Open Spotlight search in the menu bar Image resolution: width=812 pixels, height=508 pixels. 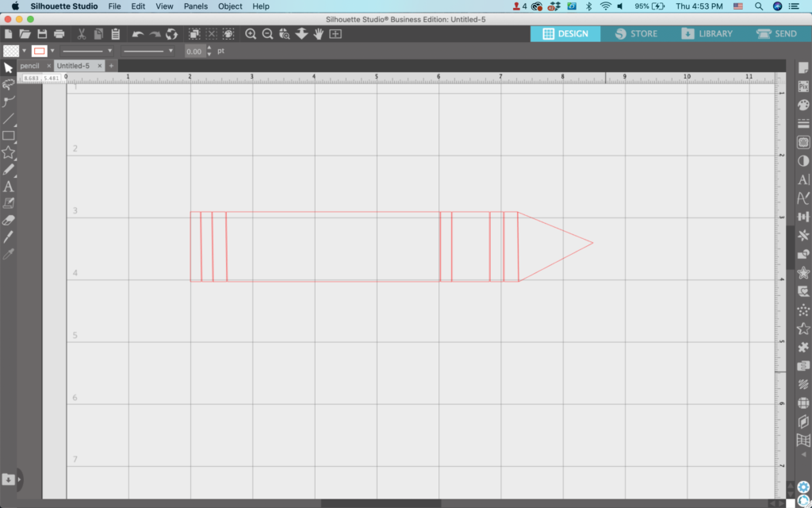(x=759, y=6)
